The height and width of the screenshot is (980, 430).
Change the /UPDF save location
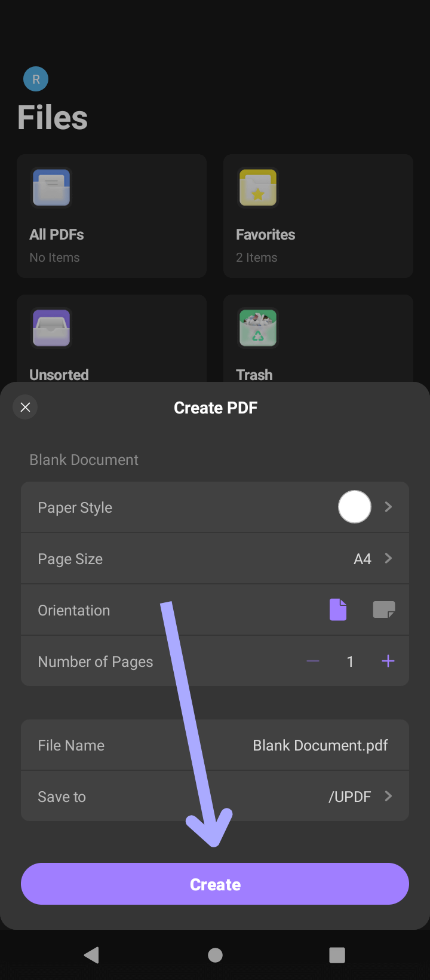click(350, 797)
